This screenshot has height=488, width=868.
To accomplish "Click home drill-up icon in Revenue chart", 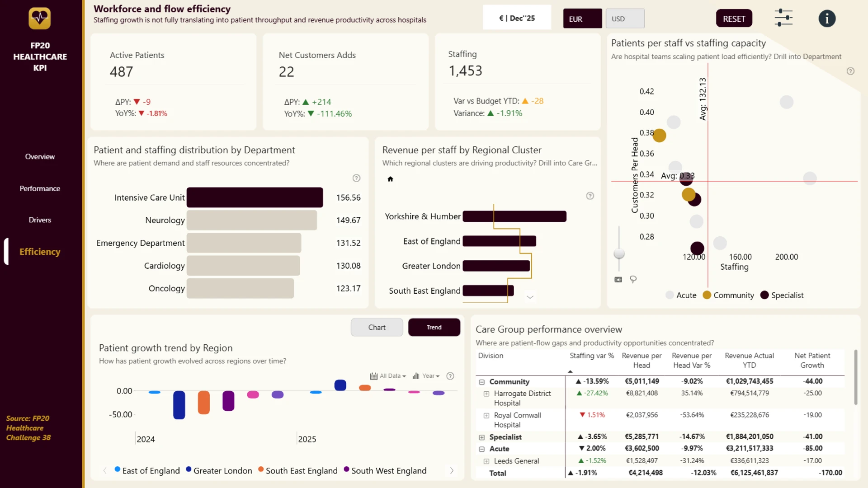I will pyautogui.click(x=390, y=179).
